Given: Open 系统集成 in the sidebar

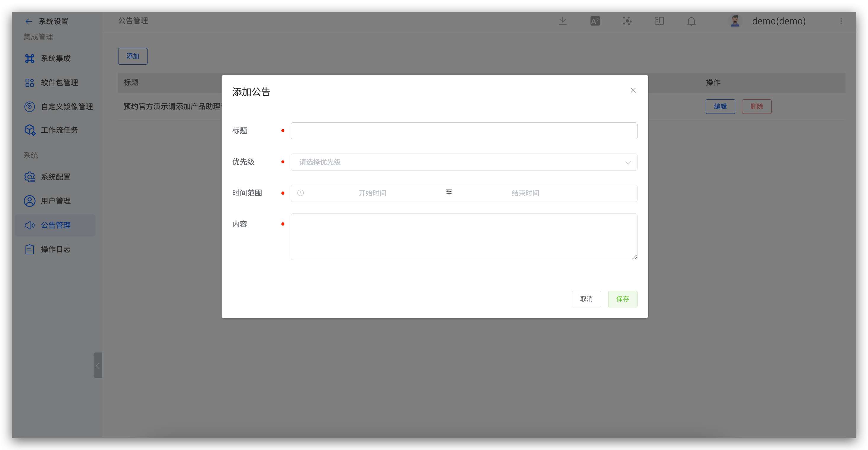Looking at the screenshot, I should 56,58.
